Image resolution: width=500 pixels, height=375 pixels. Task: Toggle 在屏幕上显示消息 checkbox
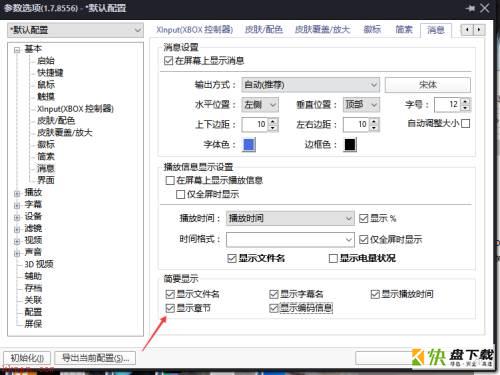tap(169, 61)
